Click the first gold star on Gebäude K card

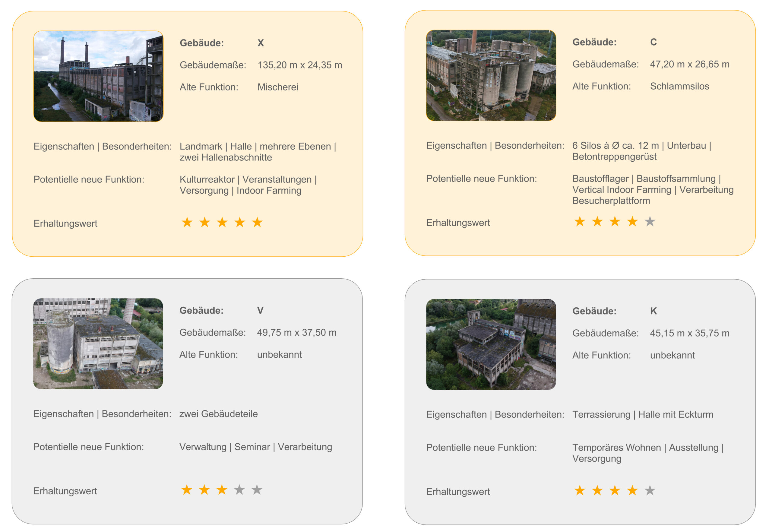(580, 491)
